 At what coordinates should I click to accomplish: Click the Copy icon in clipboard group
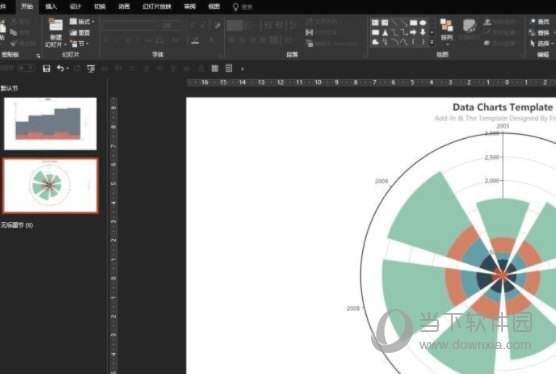point(13,33)
